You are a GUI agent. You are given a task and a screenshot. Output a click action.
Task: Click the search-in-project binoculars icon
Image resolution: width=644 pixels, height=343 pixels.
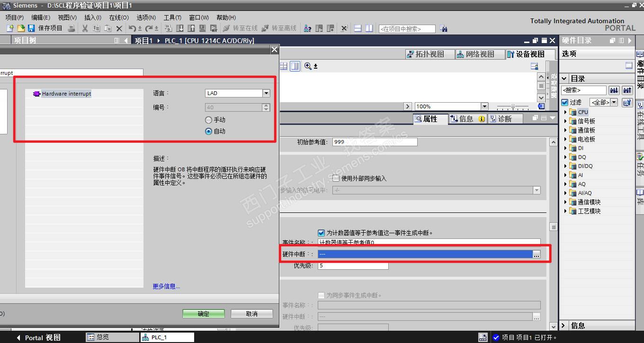(444, 28)
